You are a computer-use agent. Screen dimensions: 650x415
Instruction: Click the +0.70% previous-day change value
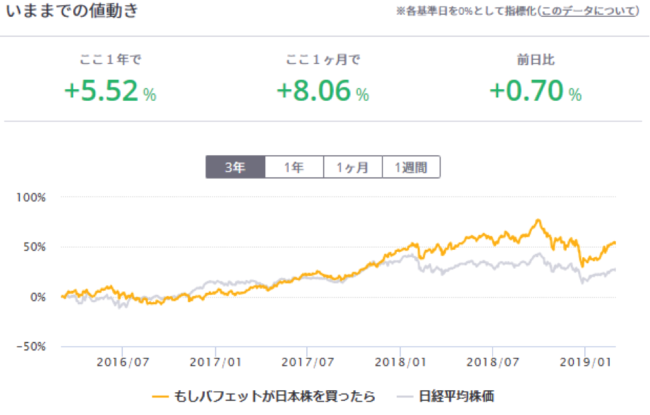(535, 93)
